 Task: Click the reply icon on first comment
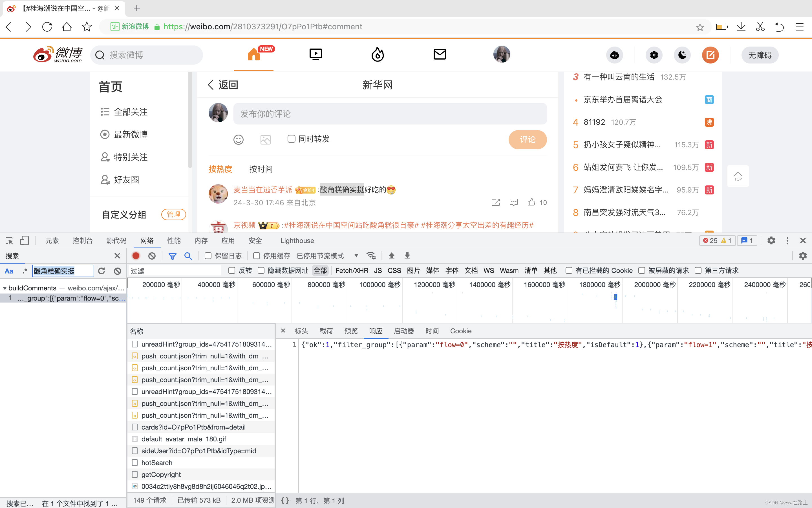click(x=514, y=202)
